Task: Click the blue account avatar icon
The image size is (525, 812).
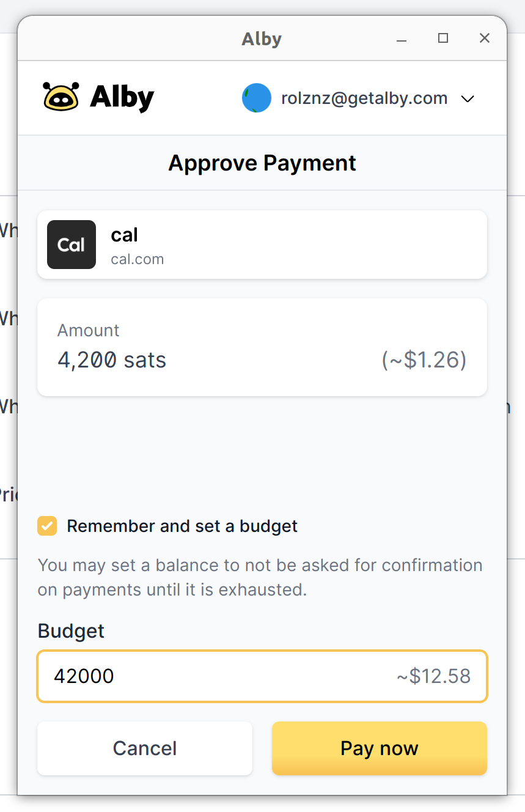Action: pyautogui.click(x=257, y=98)
